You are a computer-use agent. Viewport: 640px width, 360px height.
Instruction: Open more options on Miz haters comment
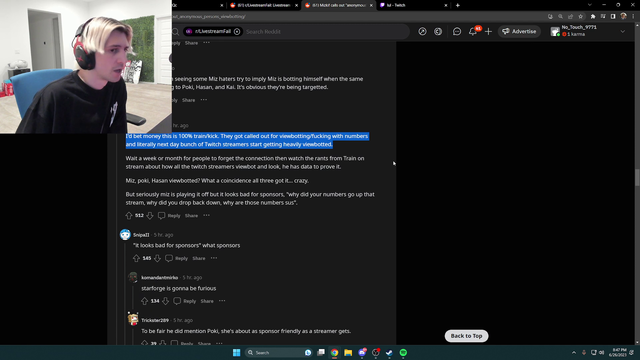204,100
